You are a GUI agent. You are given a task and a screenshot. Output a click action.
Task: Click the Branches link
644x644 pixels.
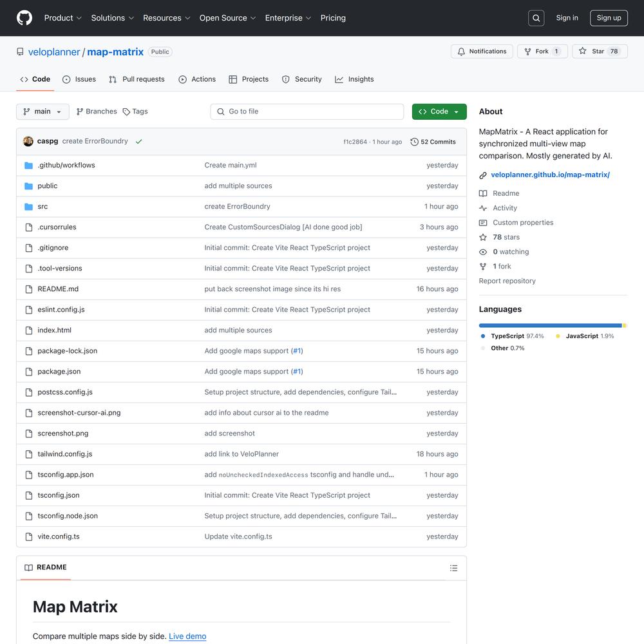pos(97,111)
